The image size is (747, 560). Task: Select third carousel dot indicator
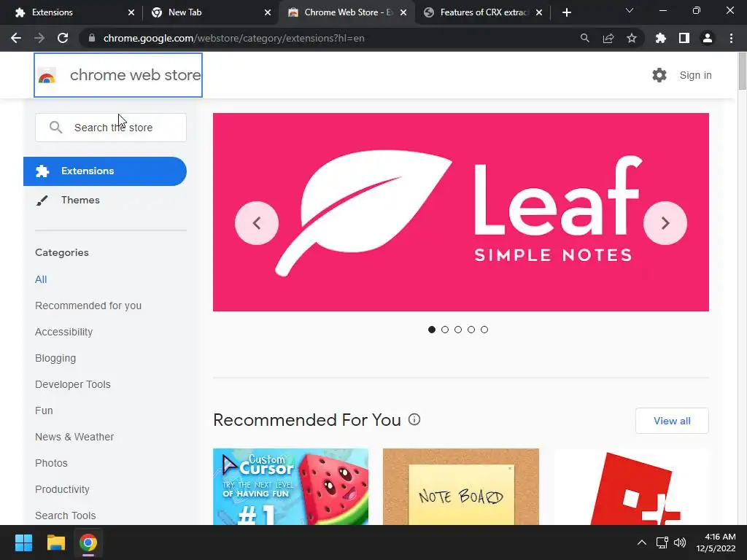(x=458, y=330)
